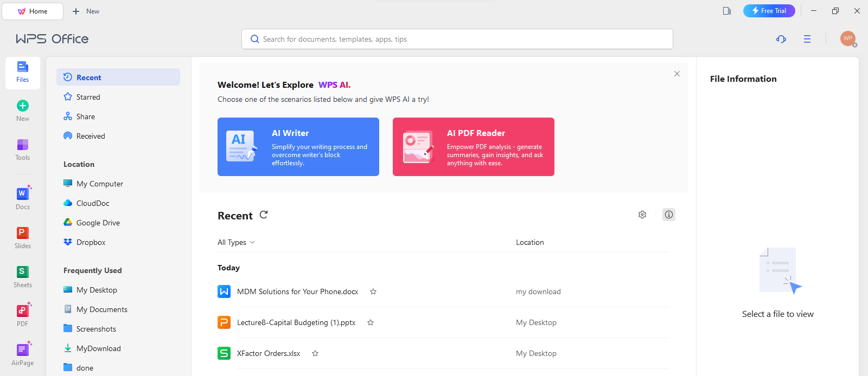Open My Desktop folder

click(118, 290)
